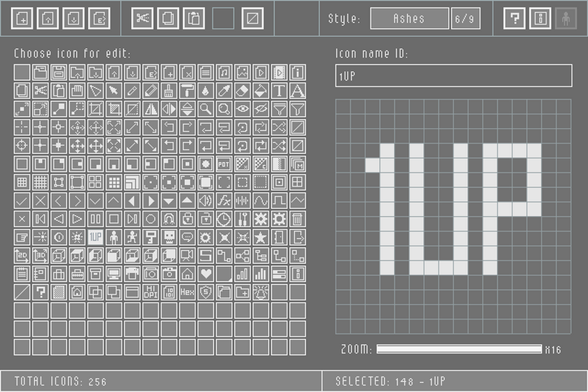The height and width of the screenshot is (392, 588).
Task: Select the serif letter T text icon
Action: point(279,91)
